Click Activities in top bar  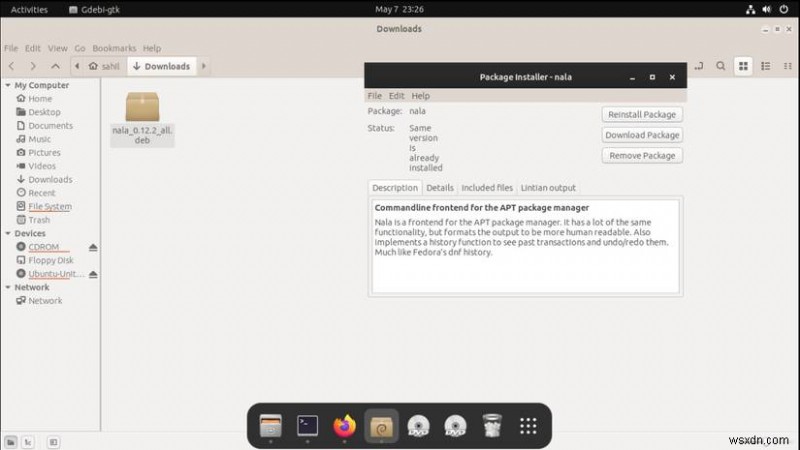pos(29,9)
